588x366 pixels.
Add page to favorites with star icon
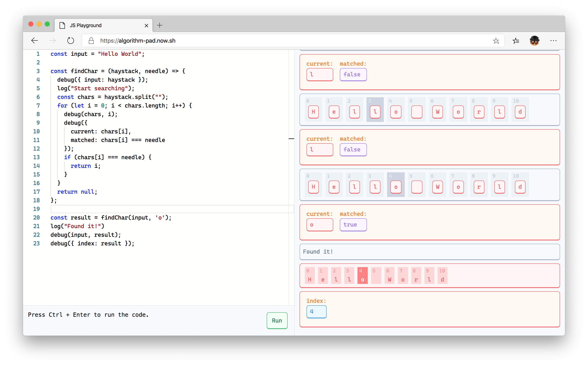tap(496, 41)
